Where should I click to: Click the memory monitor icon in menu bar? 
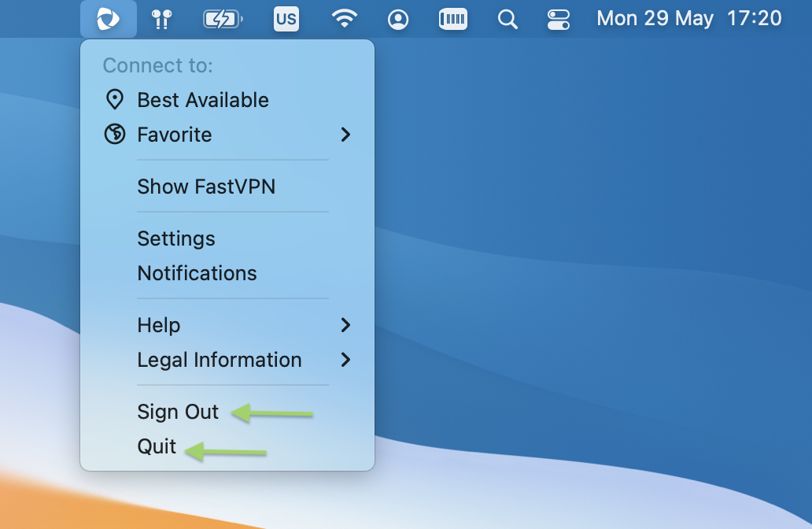pyautogui.click(x=453, y=19)
